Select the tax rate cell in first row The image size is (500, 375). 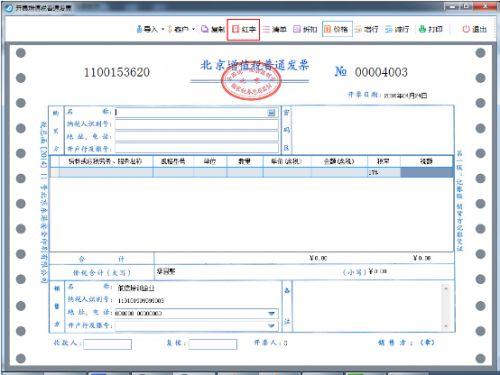point(384,172)
